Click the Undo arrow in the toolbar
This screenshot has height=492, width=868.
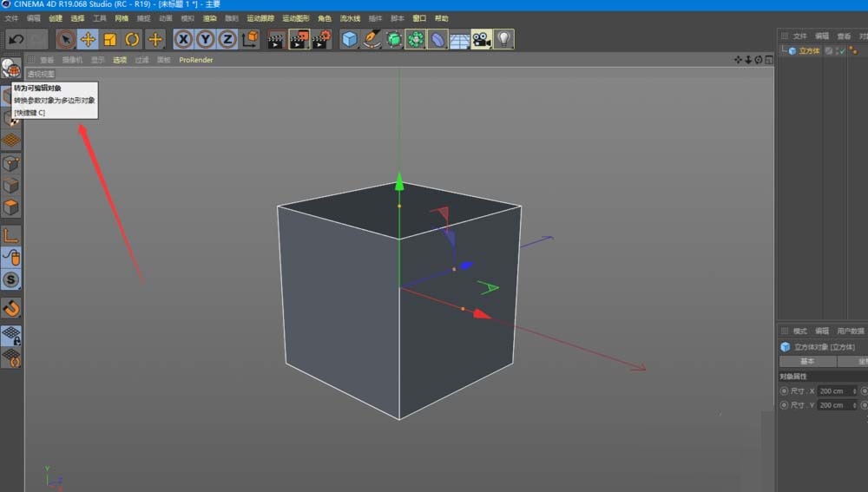(x=15, y=39)
